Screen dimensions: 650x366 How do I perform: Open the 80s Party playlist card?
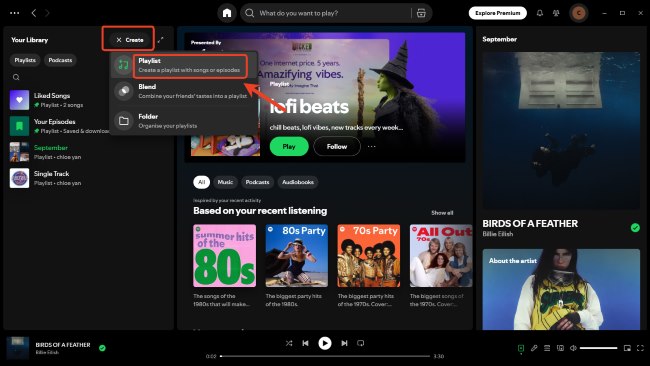[296, 265]
